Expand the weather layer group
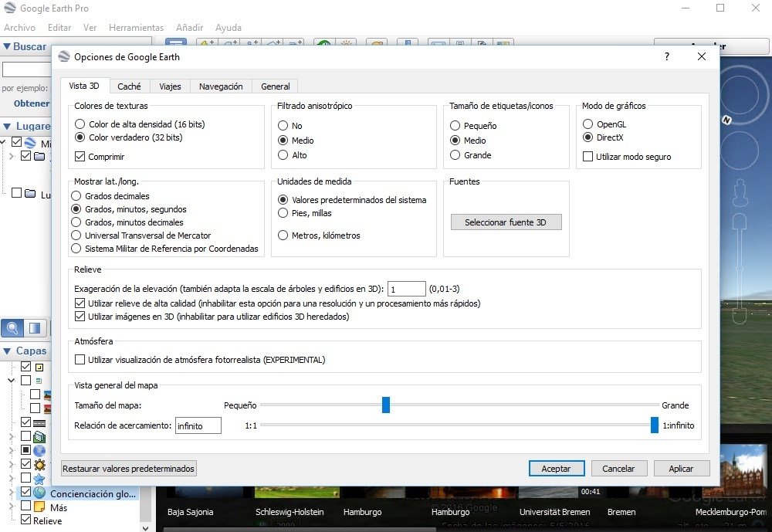Viewport: 772px width, 532px height. tap(12, 464)
